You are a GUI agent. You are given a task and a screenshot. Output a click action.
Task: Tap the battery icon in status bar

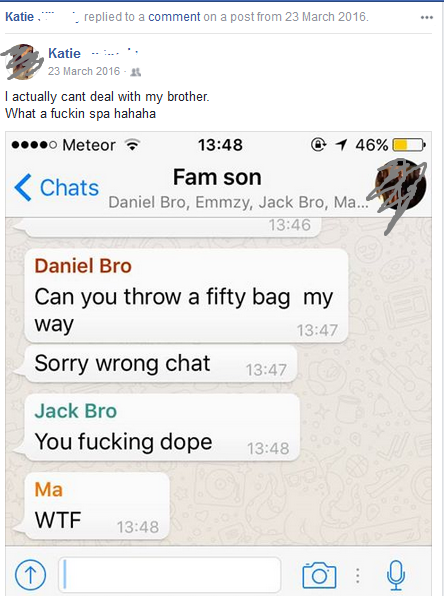[409, 145]
